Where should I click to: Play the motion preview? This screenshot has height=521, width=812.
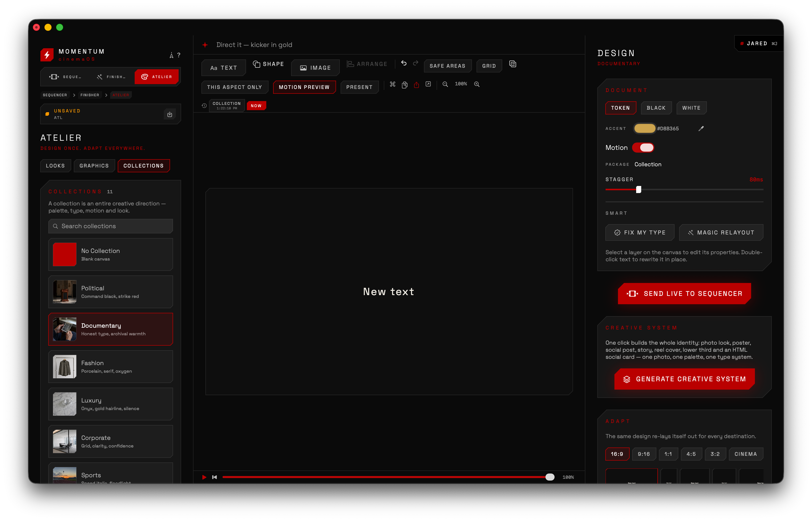tap(204, 477)
